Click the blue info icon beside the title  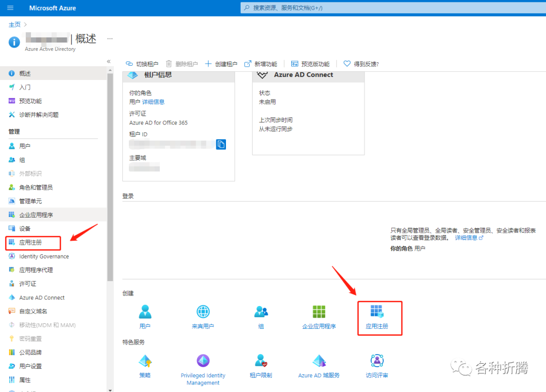(x=14, y=42)
